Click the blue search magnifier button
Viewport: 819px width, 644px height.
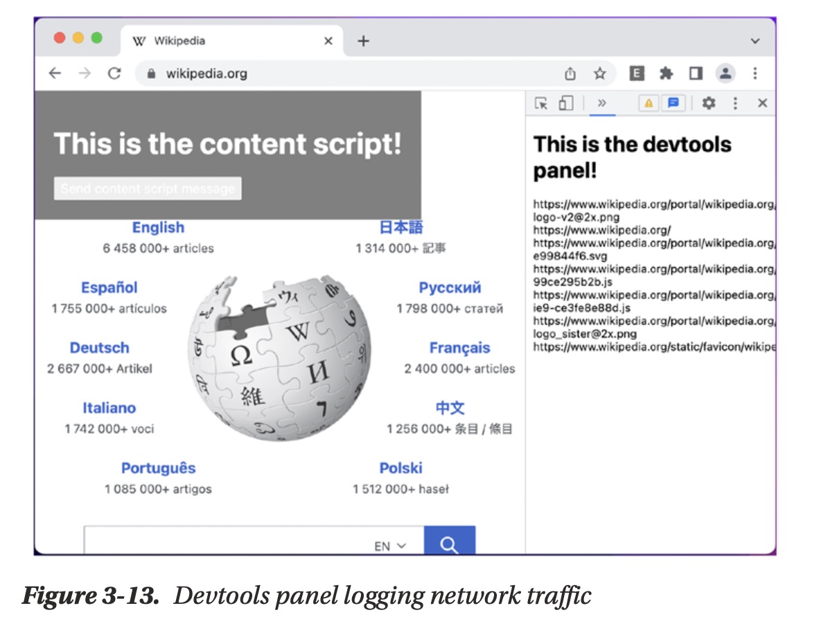(x=449, y=544)
